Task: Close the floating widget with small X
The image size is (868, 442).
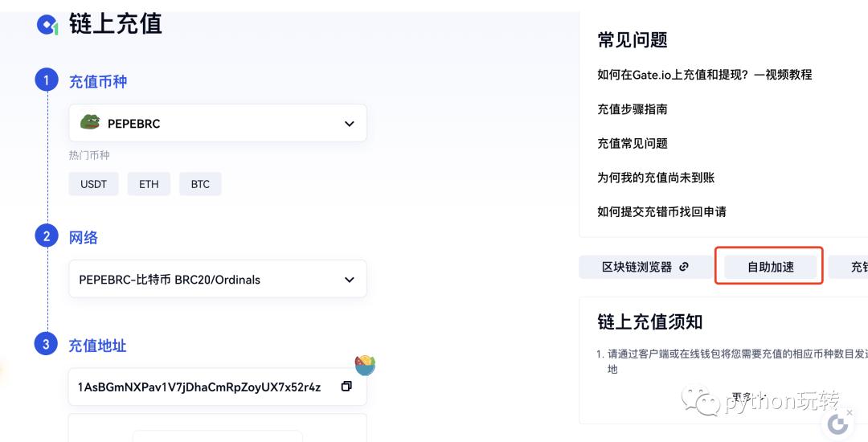Action: pyautogui.click(x=850, y=412)
